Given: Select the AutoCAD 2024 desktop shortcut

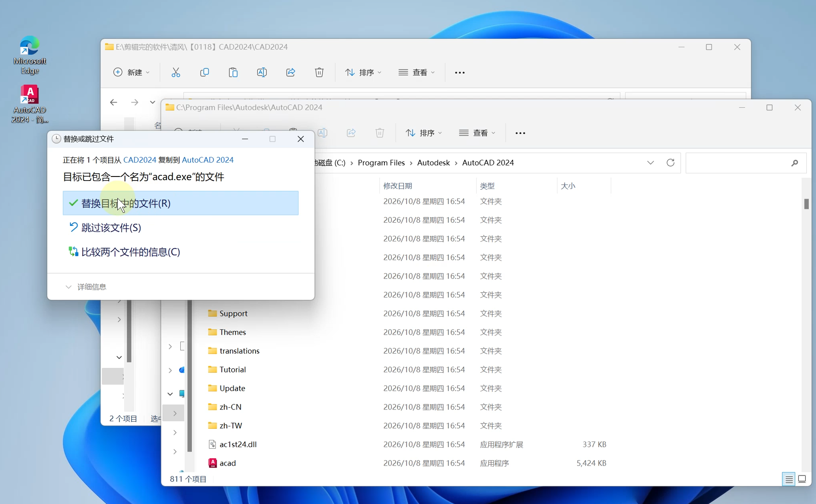Looking at the screenshot, I should click(29, 104).
